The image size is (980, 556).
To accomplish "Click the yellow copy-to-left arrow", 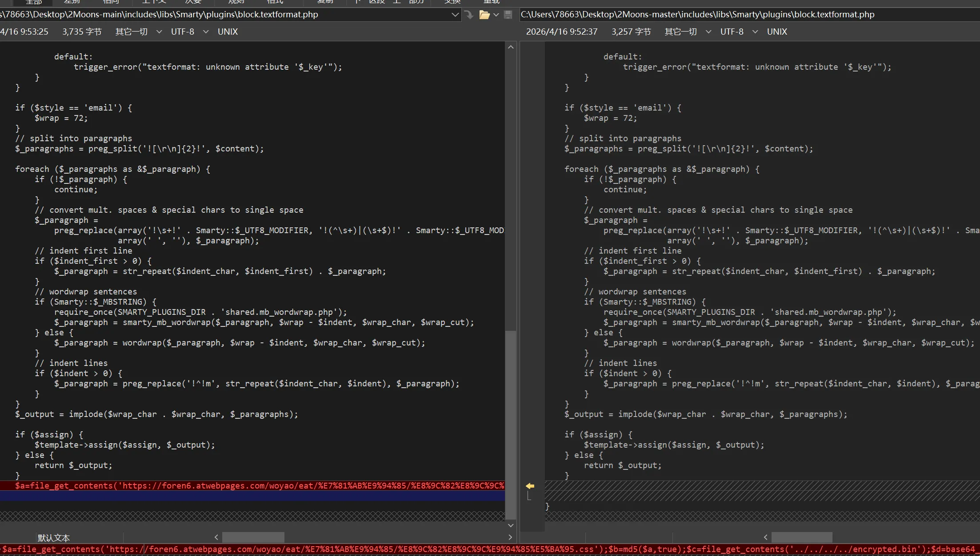I will pyautogui.click(x=530, y=486).
